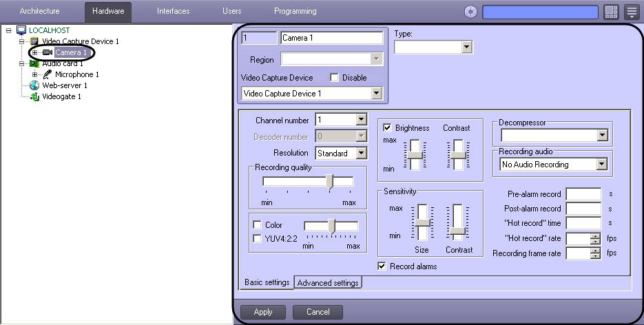Click the Pre-alarm record input field
Image resolution: width=644 pixels, height=325 pixels.
pos(583,194)
